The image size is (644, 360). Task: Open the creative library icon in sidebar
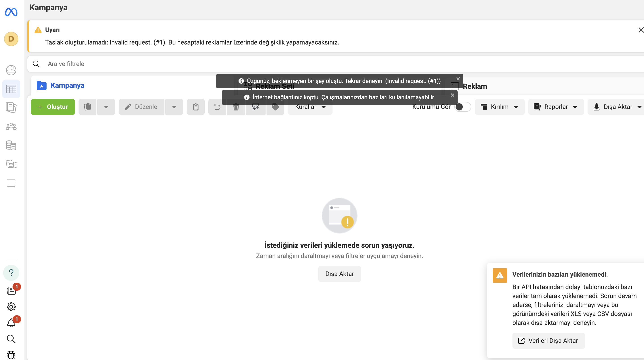point(11,164)
